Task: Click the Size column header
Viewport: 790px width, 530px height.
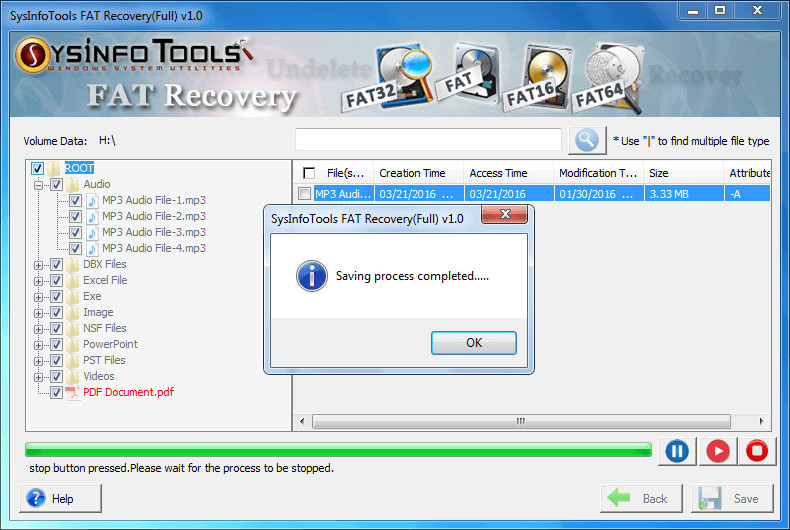Action: [684, 173]
